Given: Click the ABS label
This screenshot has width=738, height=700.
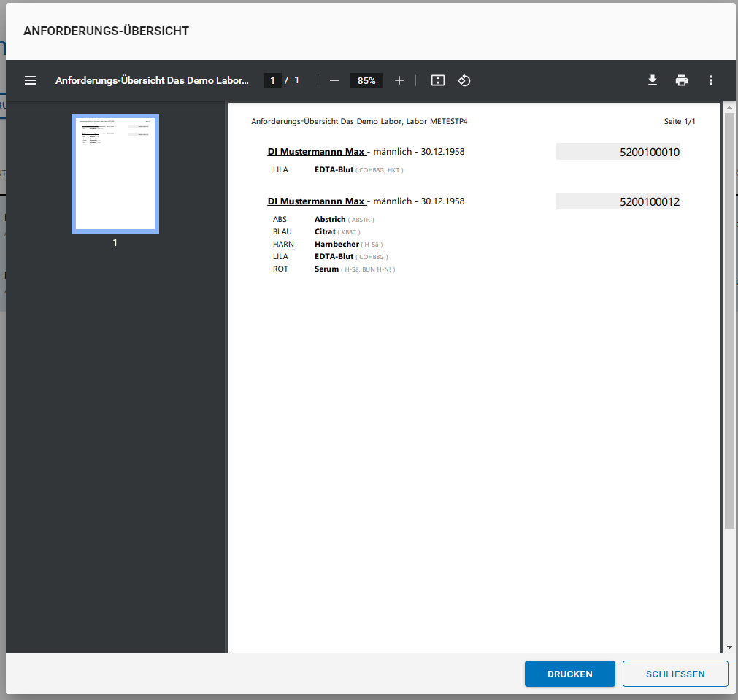Looking at the screenshot, I should (x=280, y=220).
